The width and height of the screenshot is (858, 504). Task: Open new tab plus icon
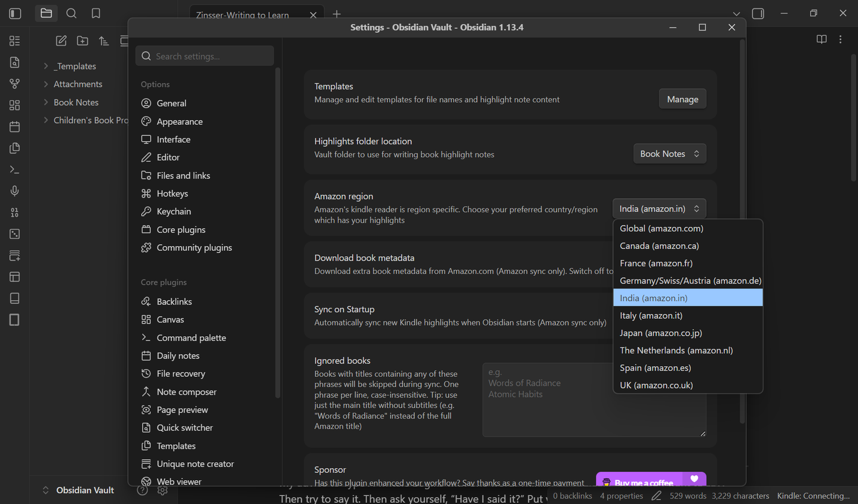click(x=337, y=14)
